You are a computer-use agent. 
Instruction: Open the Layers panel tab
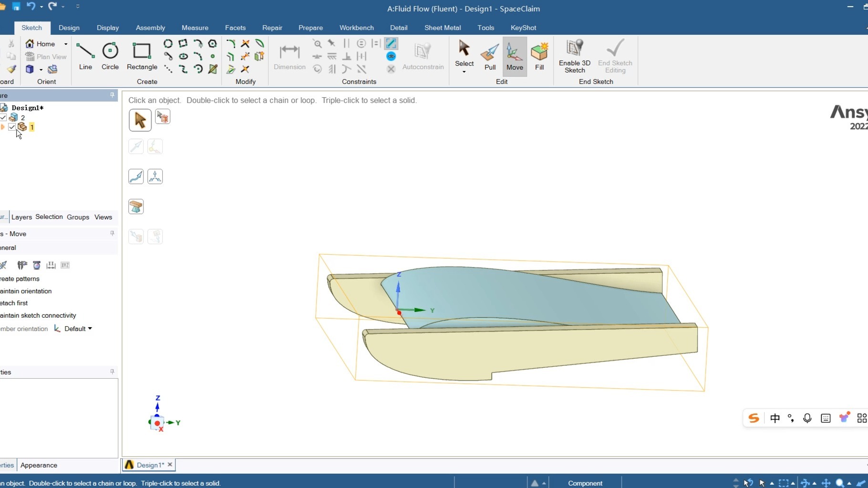(21, 217)
